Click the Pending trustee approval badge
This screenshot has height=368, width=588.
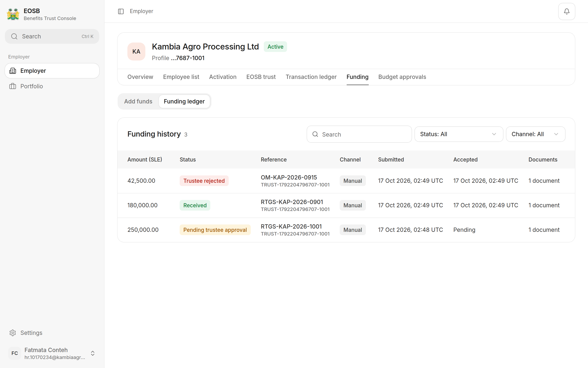click(x=215, y=230)
